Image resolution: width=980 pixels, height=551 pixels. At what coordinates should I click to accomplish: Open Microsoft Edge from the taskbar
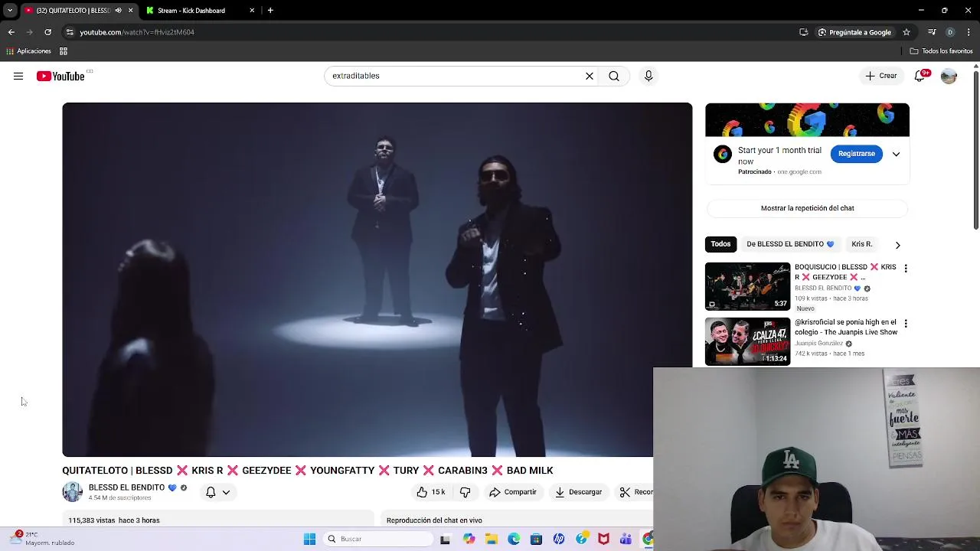[514, 539]
